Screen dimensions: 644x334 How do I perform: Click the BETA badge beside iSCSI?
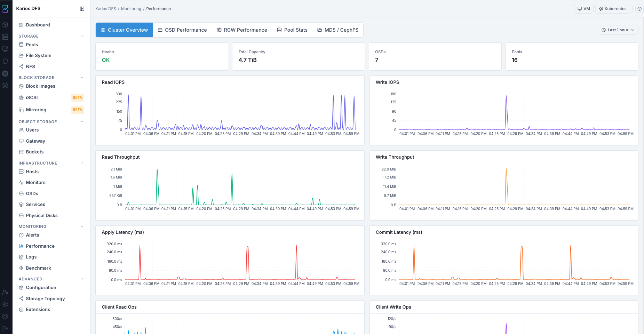78,98
